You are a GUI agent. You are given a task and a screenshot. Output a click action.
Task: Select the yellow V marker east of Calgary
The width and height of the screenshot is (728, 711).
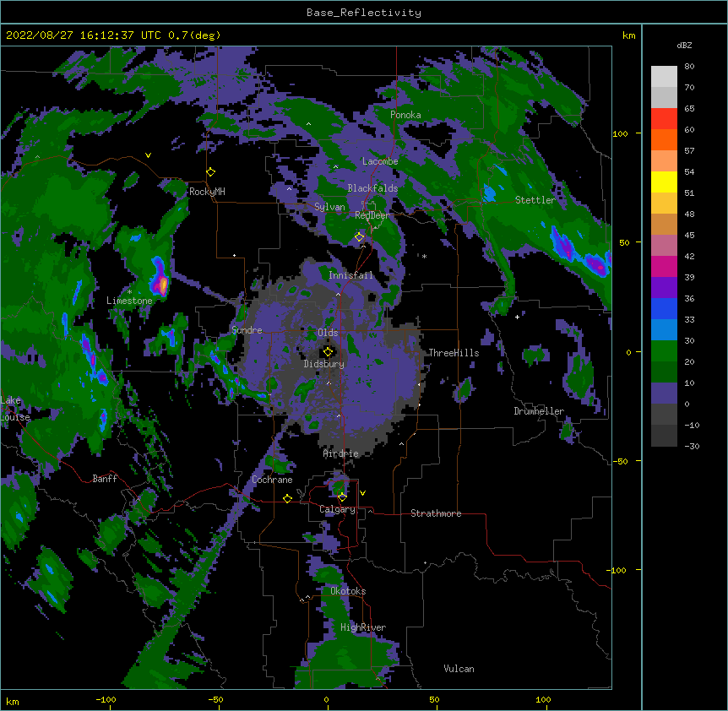coord(362,493)
